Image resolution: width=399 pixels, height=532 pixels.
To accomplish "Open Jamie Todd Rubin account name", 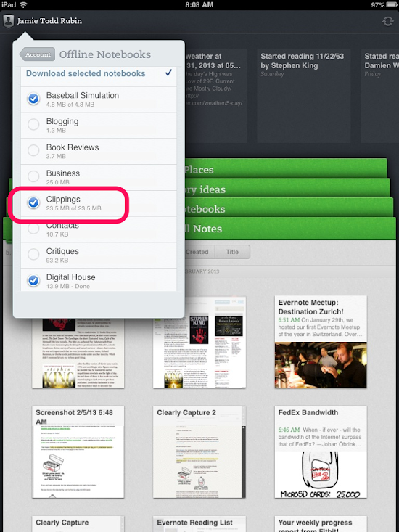I will 49,21.
